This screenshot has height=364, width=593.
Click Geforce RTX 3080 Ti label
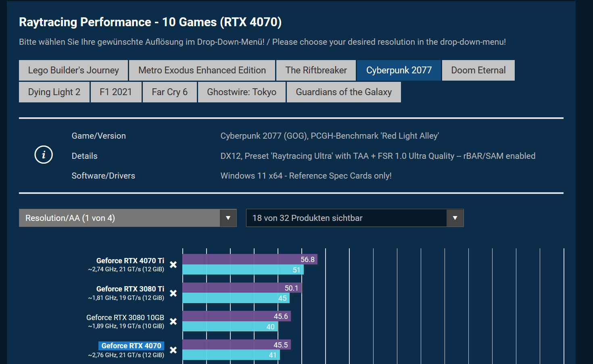pos(130,289)
